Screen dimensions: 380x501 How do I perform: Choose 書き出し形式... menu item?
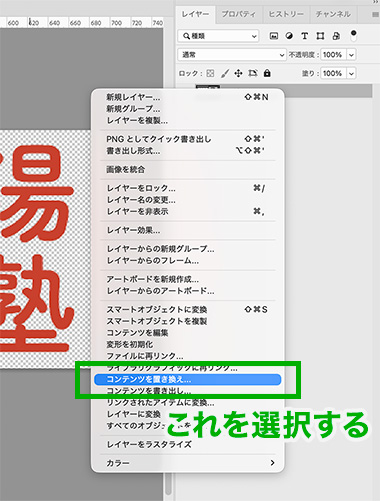(x=188, y=151)
